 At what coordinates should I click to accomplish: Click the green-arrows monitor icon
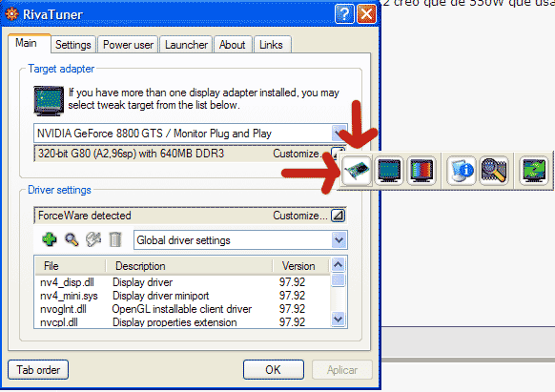click(x=534, y=171)
